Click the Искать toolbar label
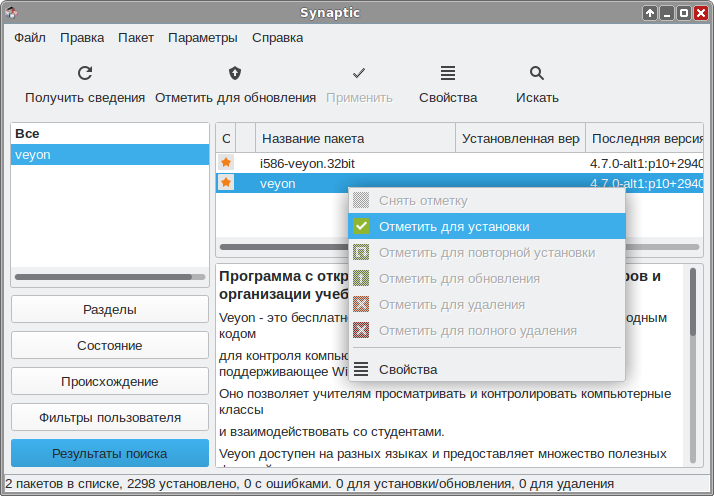 click(x=537, y=97)
